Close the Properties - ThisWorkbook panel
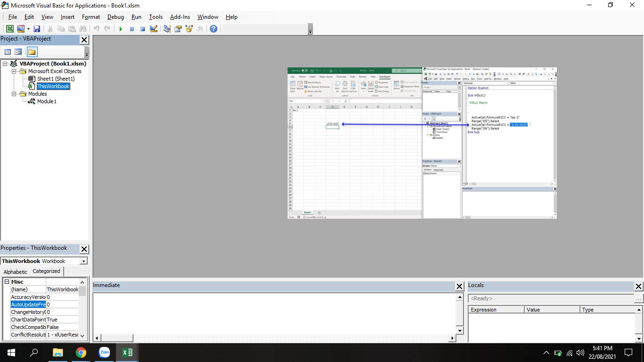This screenshot has height=362, width=644. click(84, 249)
